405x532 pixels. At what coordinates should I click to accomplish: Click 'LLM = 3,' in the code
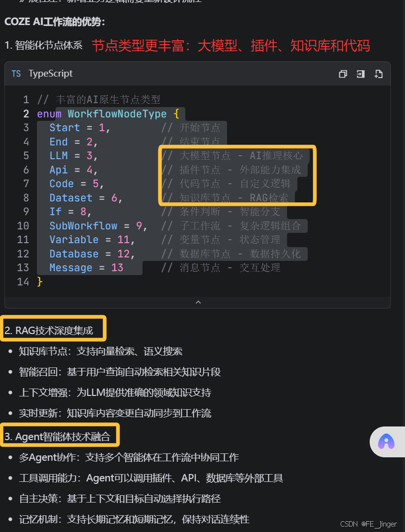74,156
